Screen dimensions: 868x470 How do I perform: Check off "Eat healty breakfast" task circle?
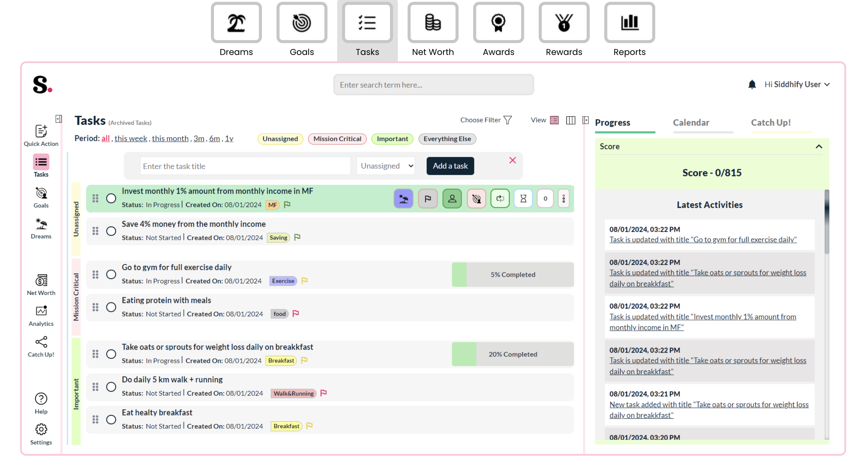pos(111,419)
